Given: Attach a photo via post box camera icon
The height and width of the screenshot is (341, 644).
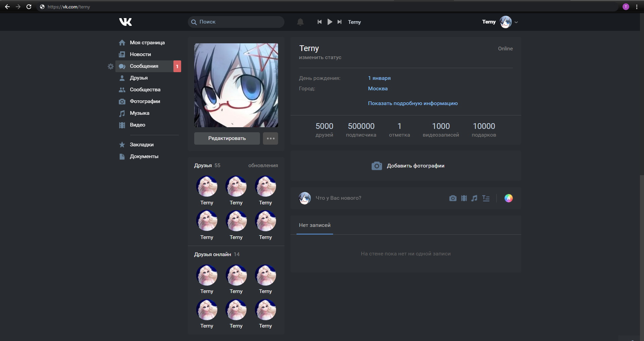Looking at the screenshot, I should coord(453,198).
